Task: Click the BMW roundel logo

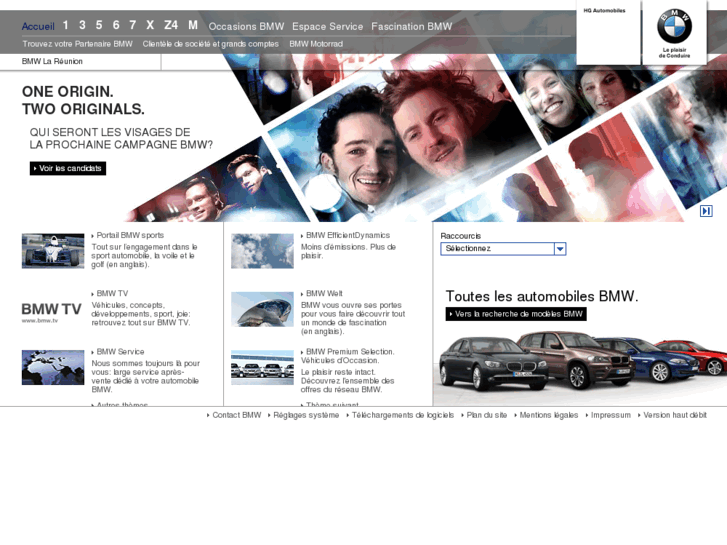Action: (x=674, y=27)
